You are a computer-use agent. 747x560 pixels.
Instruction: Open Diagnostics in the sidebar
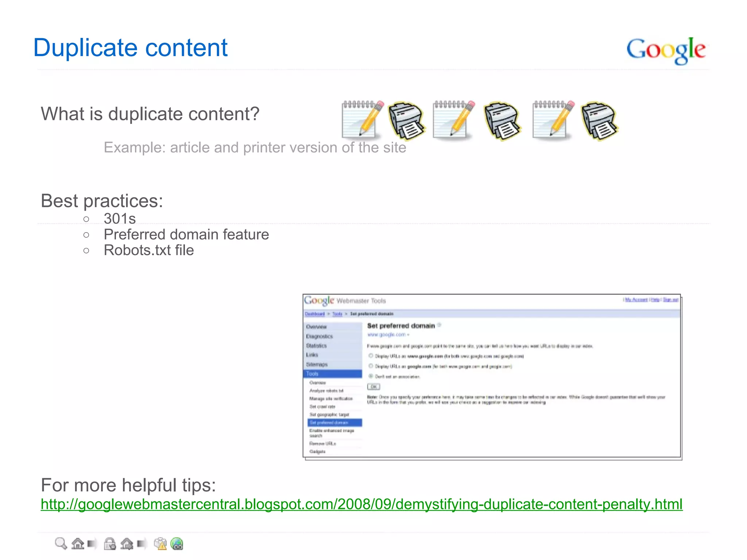tap(333, 336)
